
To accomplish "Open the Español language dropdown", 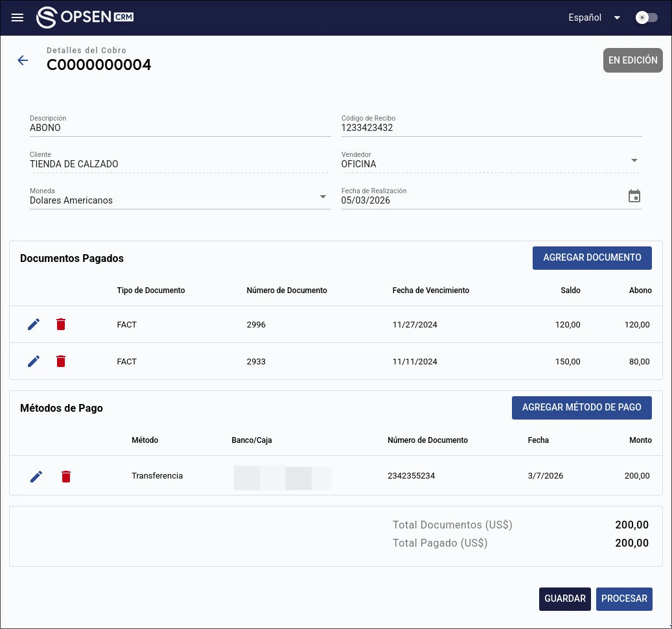I will click(x=594, y=18).
